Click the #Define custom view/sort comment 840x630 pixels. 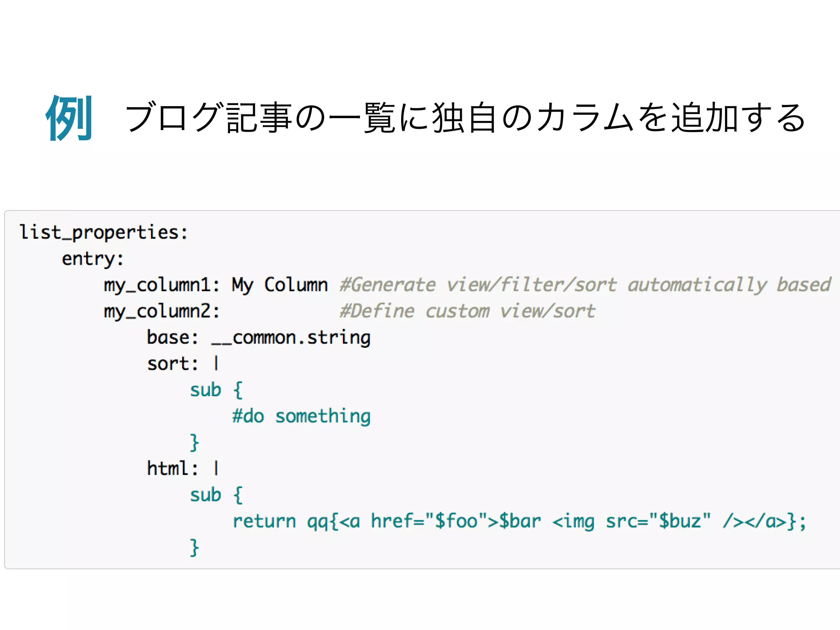click(x=467, y=311)
